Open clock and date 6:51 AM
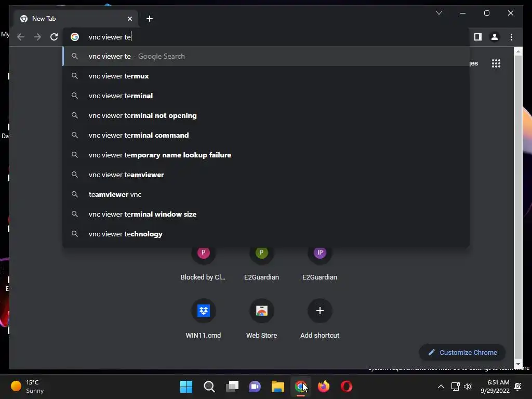The image size is (532, 399). [x=495, y=387]
